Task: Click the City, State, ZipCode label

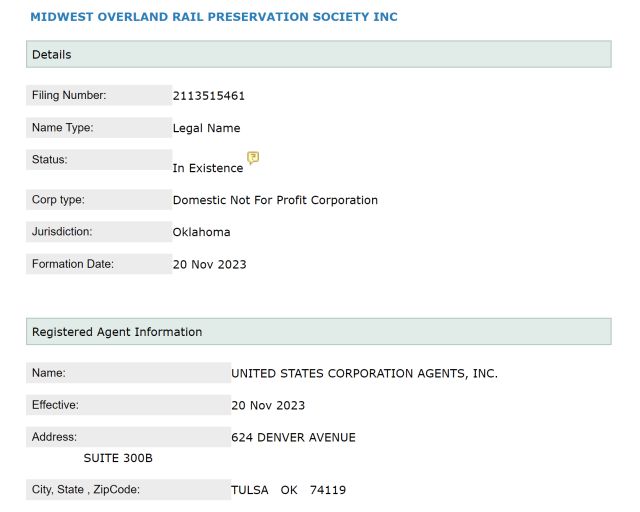Action: [x=86, y=490]
